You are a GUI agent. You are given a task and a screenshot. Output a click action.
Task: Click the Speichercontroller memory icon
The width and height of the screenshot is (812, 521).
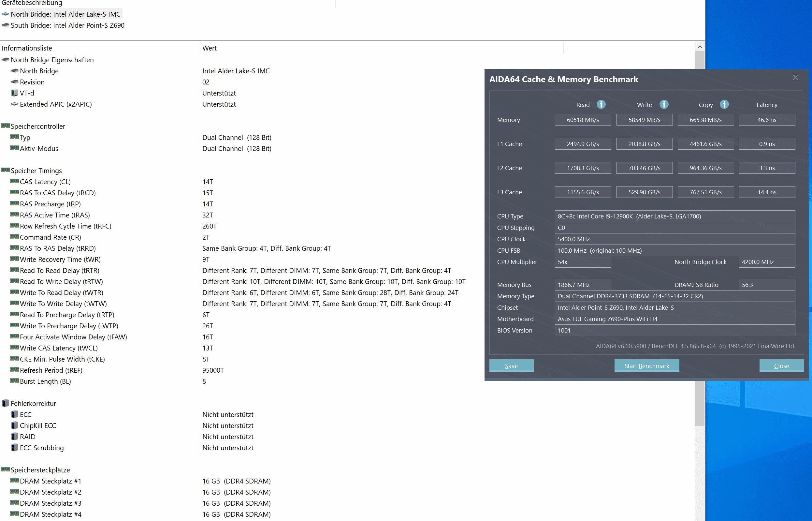coord(6,126)
